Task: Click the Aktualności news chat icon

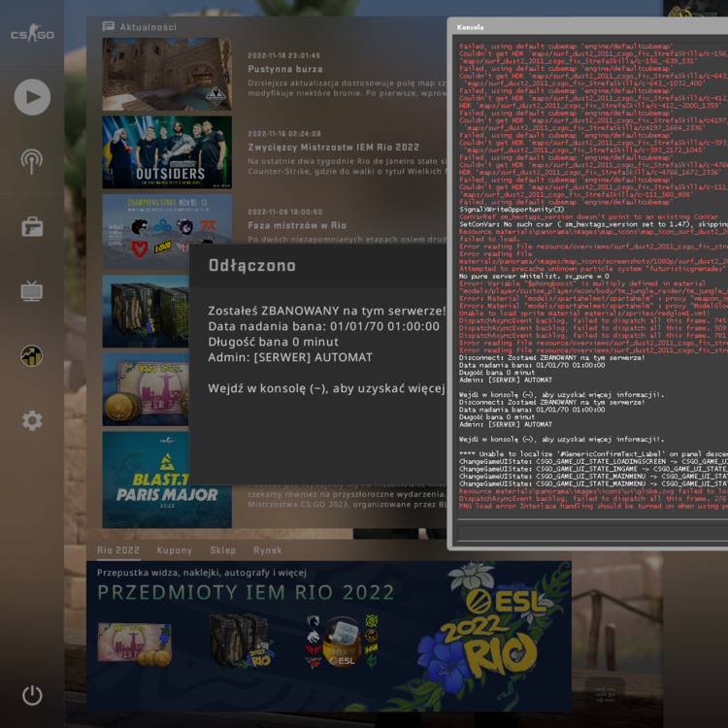Action: 108,26
